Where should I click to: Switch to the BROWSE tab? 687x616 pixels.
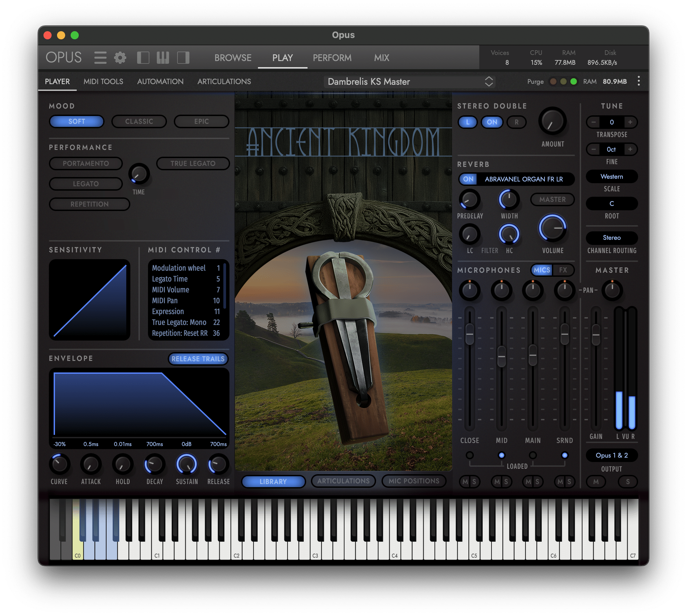coord(233,58)
